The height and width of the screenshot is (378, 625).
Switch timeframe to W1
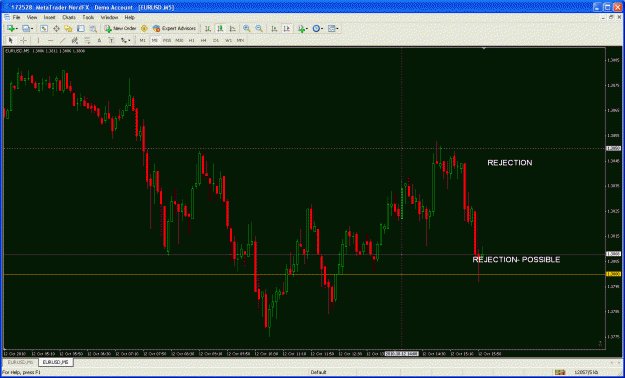[x=228, y=40]
